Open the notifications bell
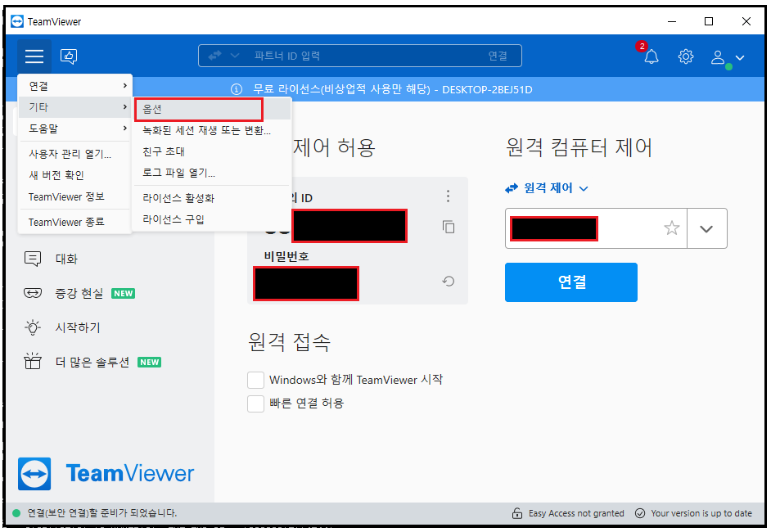This screenshot has width=771, height=532. point(651,56)
